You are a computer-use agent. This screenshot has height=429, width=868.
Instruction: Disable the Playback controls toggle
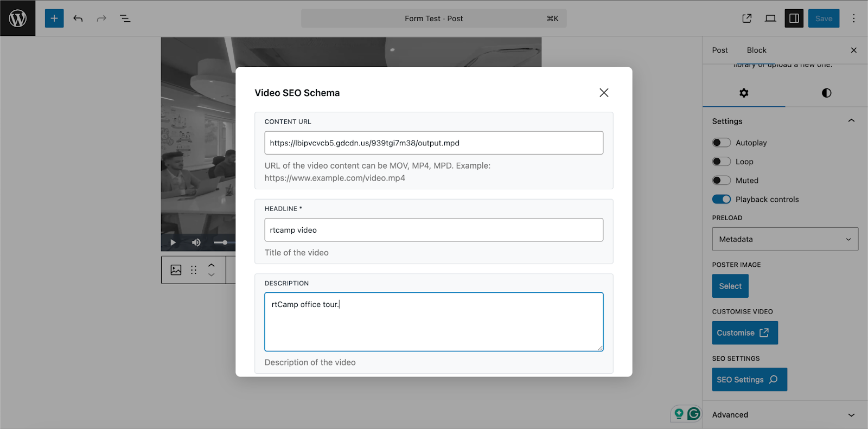[x=721, y=200]
